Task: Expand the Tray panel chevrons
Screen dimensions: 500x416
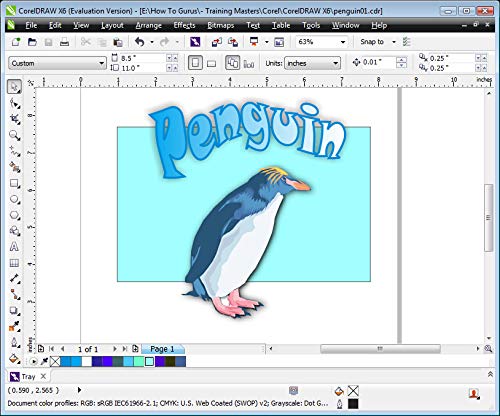Action: (x=490, y=374)
